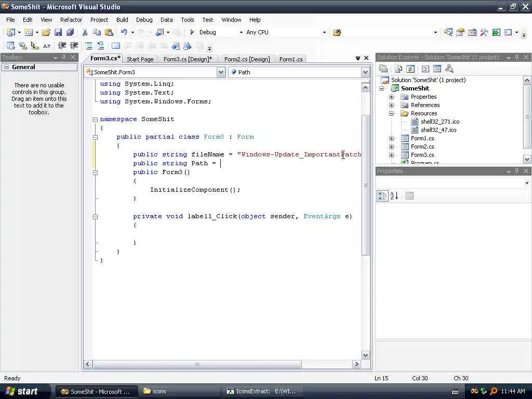Click the Start Page toolbar icon
The image size is (532, 399).
pos(496,32)
